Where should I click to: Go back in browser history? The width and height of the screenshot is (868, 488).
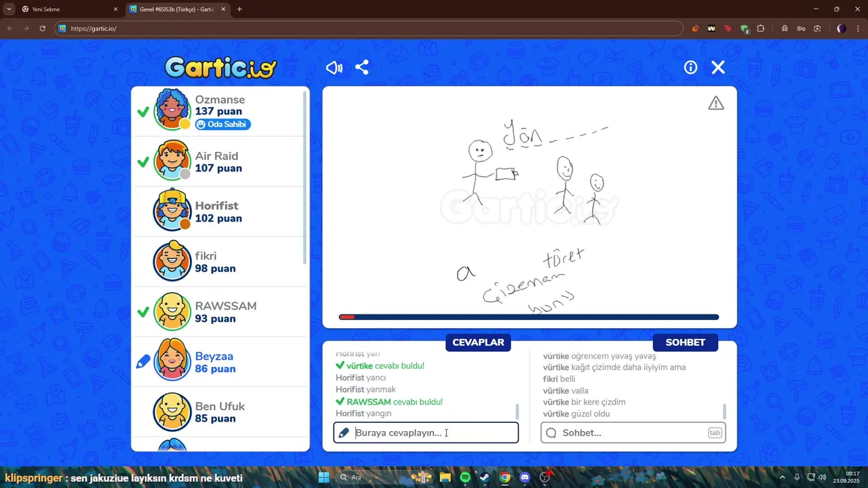pos(10,28)
